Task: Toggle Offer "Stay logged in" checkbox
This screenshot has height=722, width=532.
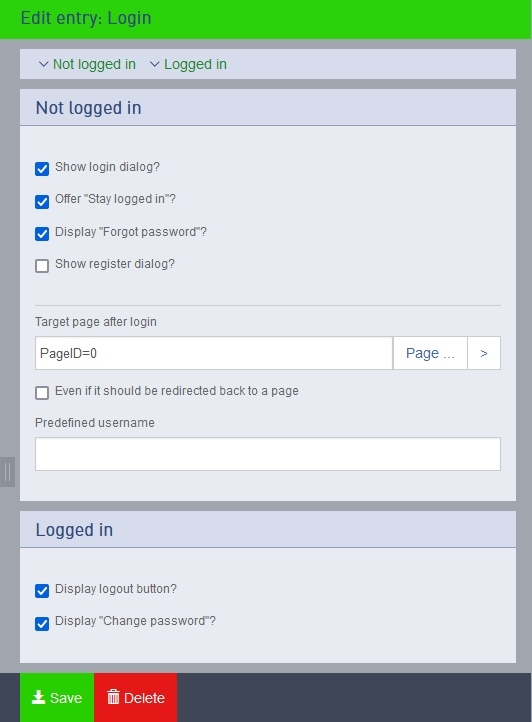Action: 42,201
